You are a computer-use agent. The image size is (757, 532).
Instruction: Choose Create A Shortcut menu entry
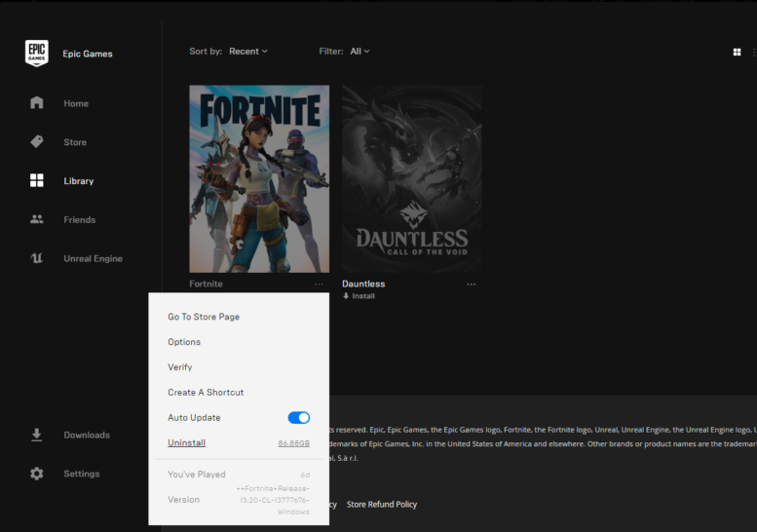coord(206,392)
